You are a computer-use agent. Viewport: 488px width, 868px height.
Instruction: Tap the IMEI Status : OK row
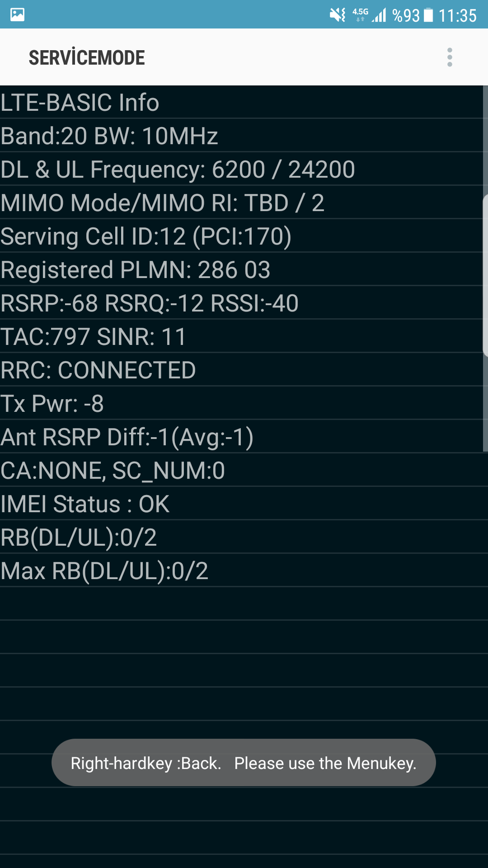(x=244, y=504)
